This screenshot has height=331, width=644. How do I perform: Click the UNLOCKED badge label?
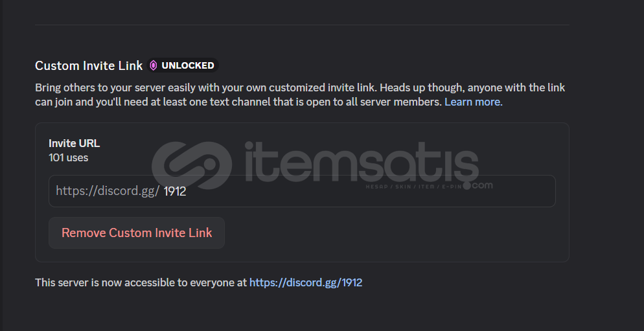(x=188, y=65)
